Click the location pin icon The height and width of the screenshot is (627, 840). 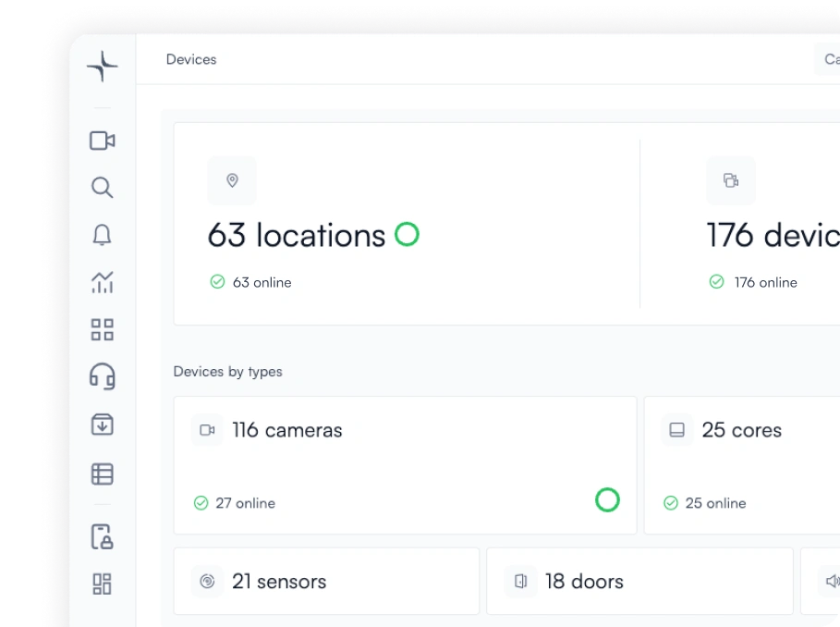(x=232, y=180)
